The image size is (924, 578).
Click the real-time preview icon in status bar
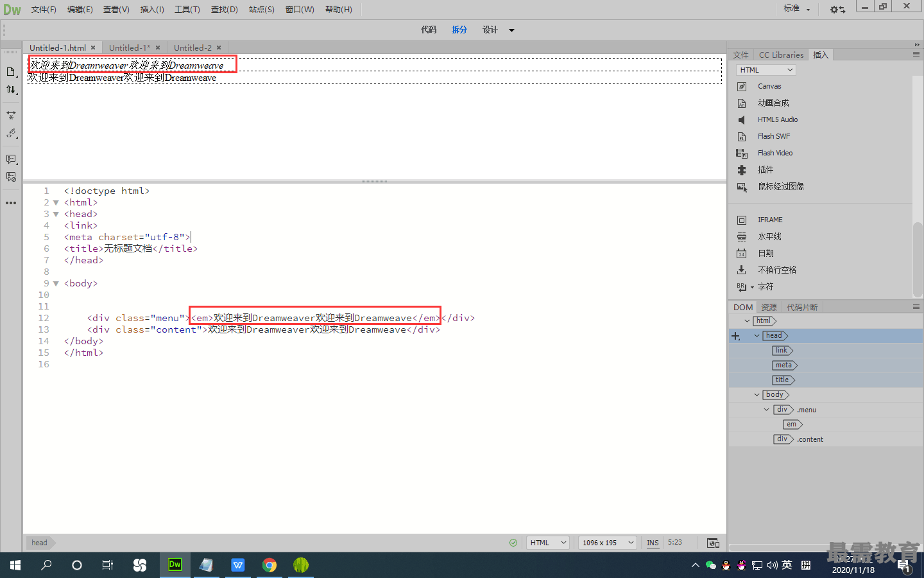713,543
